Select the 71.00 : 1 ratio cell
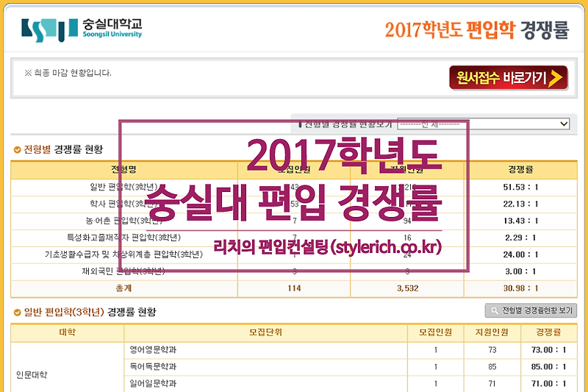Image resolution: width=588 pixels, height=392 pixels. [548, 384]
